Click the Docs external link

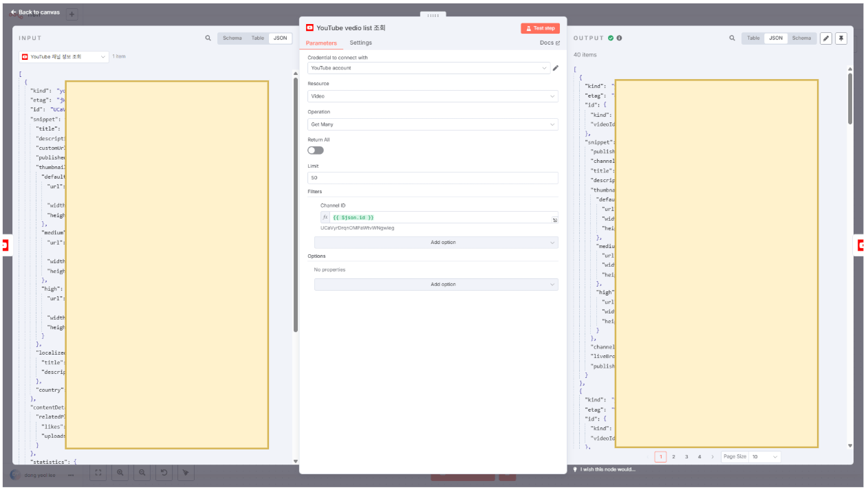coord(550,43)
